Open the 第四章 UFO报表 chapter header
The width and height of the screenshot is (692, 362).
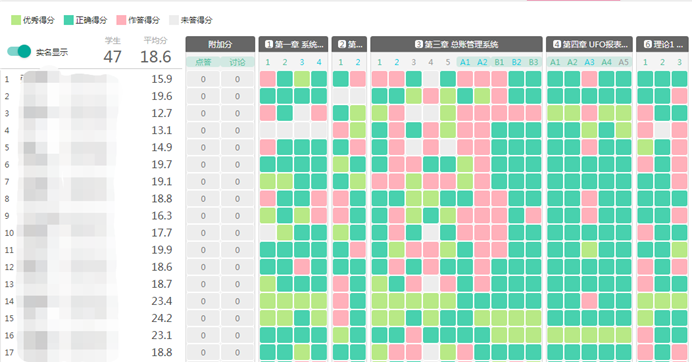(x=589, y=44)
